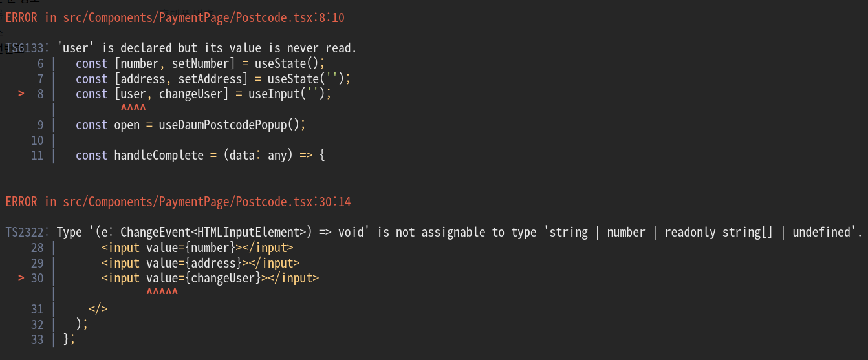Screen dimensions: 868x360
Task: Click line number 11 in the gutter
Action: [x=37, y=155]
